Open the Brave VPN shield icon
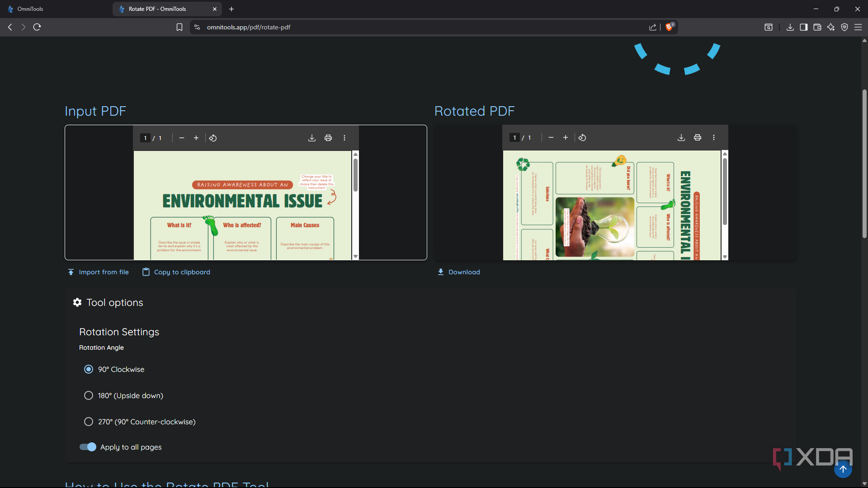868x488 pixels. pyautogui.click(x=844, y=27)
